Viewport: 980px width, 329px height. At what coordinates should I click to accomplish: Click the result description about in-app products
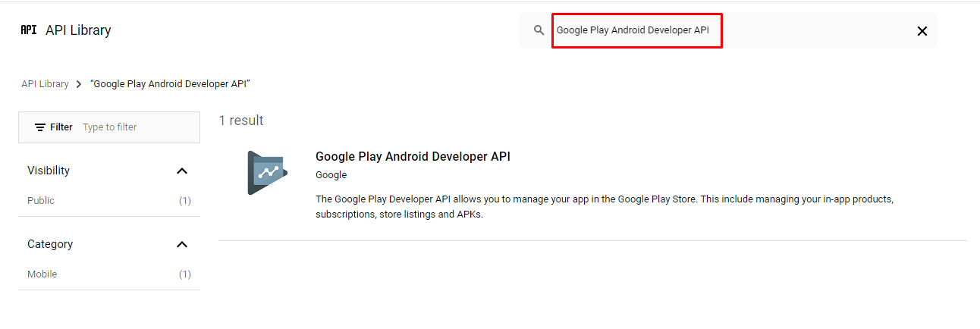point(605,207)
